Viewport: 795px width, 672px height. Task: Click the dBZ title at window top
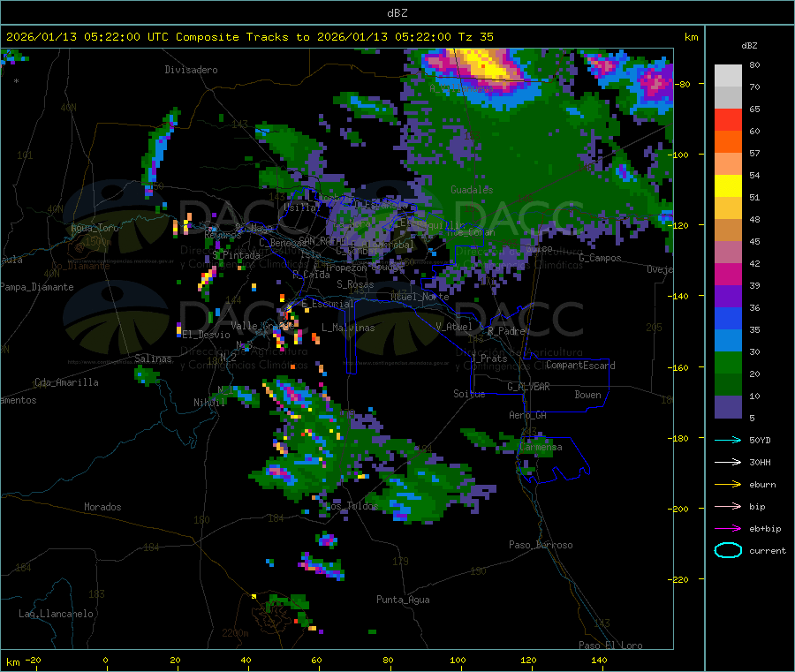tap(397, 13)
